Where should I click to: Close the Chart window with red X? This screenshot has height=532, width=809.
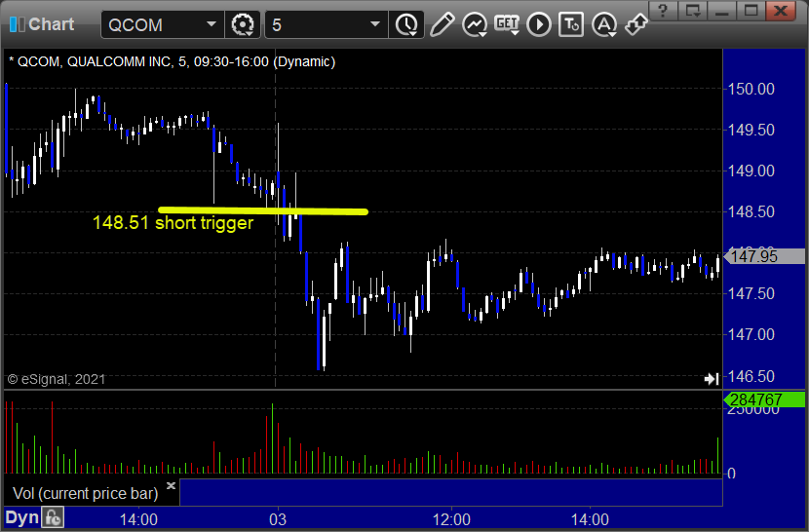[781, 11]
